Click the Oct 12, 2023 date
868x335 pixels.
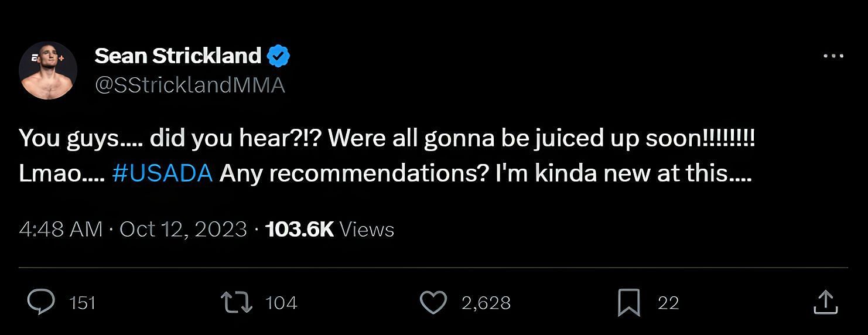coord(183,229)
